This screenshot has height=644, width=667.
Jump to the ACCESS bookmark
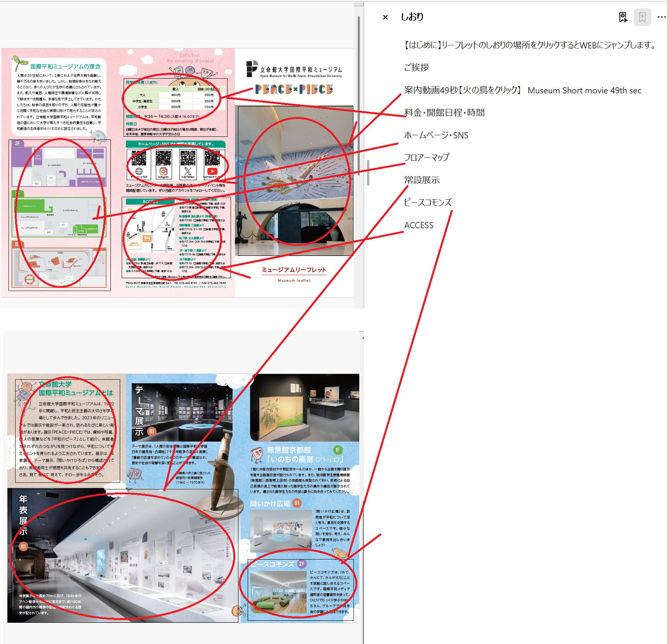click(x=419, y=225)
